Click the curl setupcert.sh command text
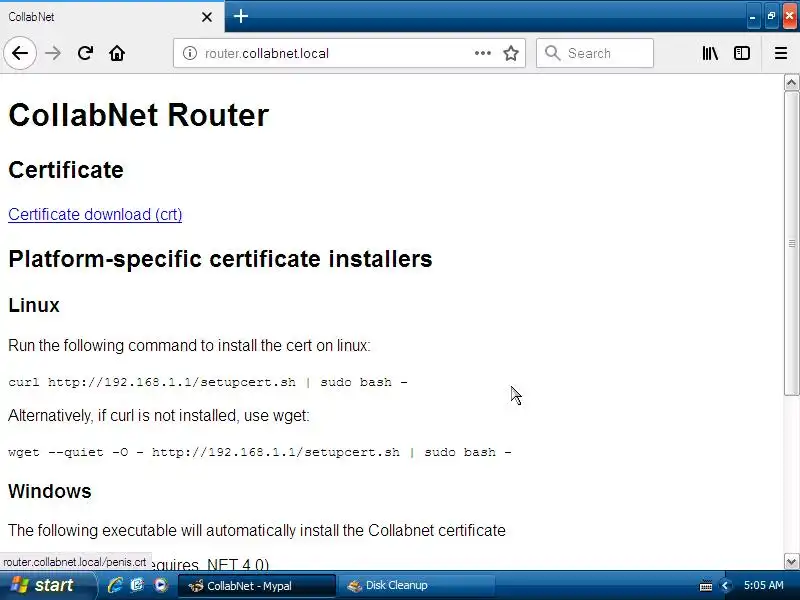 (x=208, y=382)
